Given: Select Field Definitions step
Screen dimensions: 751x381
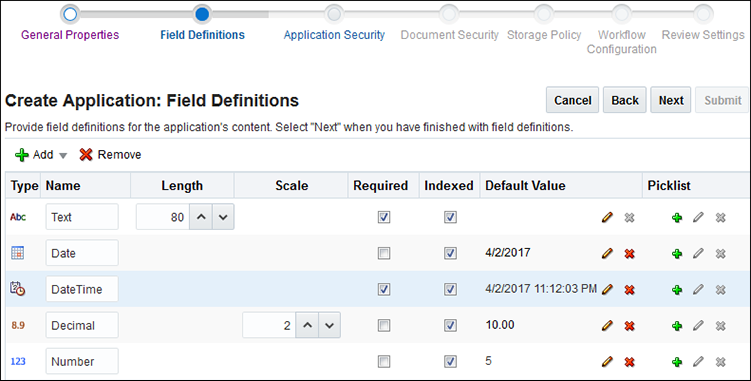Looking at the screenshot, I should pos(202,35).
